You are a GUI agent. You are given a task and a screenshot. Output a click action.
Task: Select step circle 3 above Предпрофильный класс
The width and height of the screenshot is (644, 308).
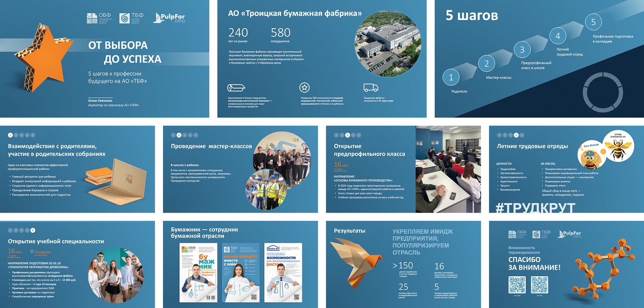coord(522,50)
